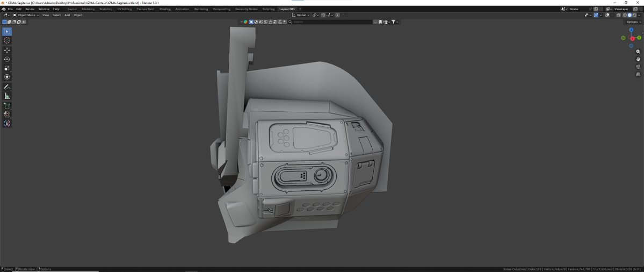Viewport: 644px width, 272px height.
Task: Select the intersect selection mode icon
Action: click(x=24, y=22)
